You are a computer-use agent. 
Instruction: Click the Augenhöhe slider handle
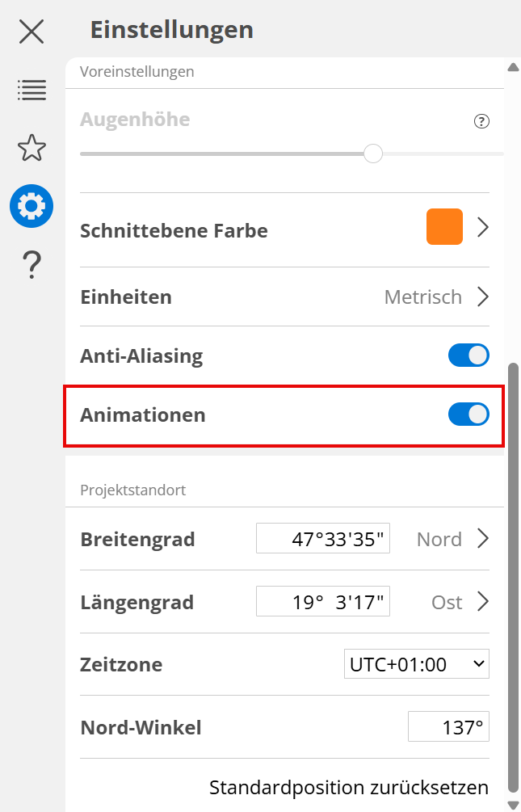pos(373,153)
